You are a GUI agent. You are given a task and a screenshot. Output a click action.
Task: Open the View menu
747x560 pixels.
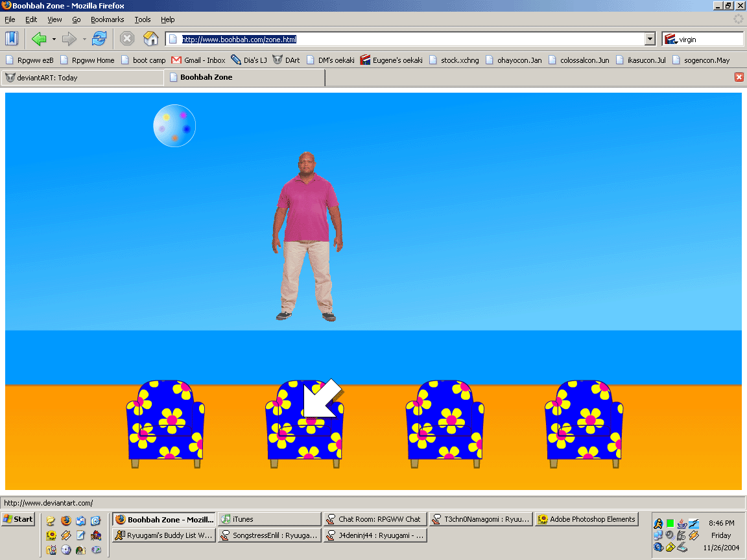point(54,19)
